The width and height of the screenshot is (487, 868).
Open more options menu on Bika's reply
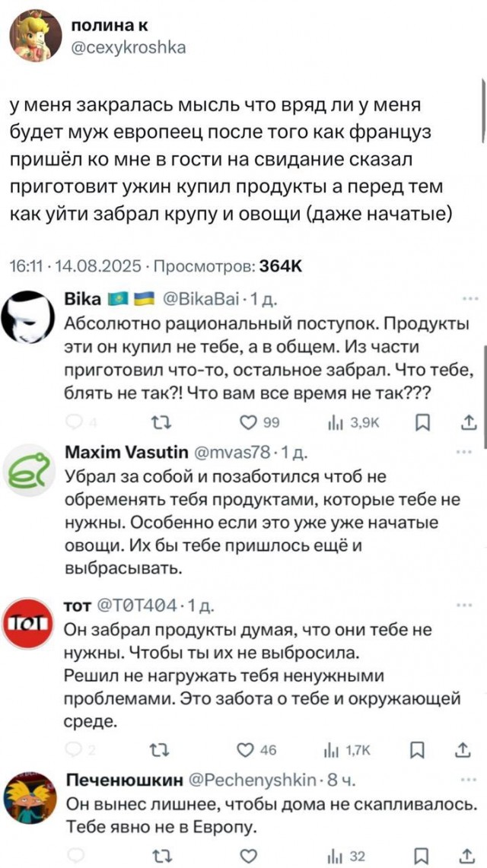(x=468, y=298)
